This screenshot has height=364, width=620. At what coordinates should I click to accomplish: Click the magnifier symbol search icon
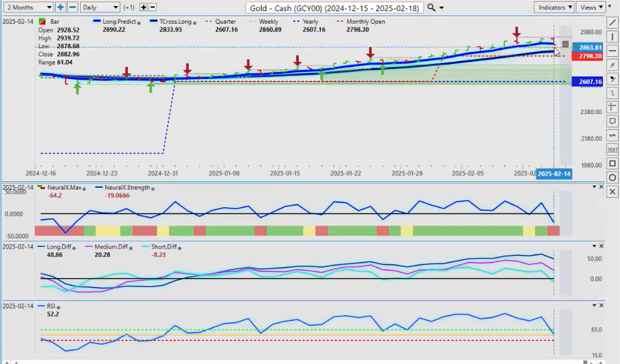432,7
